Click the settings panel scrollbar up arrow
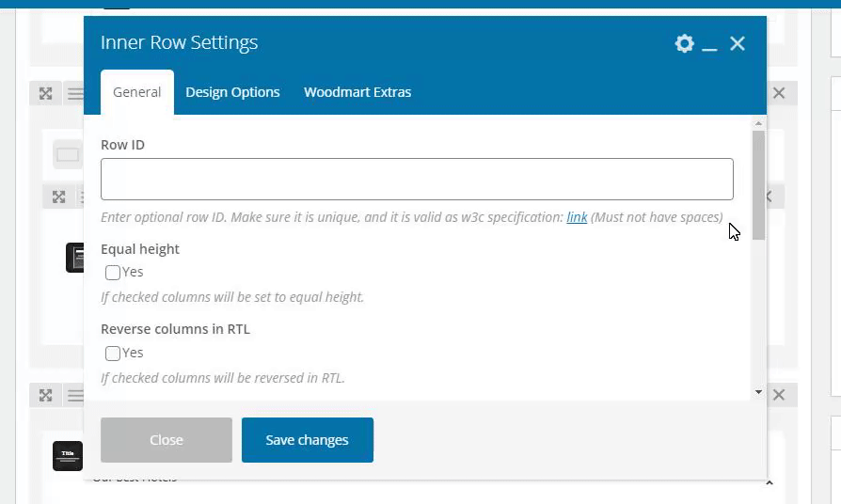This screenshot has height=504, width=841. 758,123
